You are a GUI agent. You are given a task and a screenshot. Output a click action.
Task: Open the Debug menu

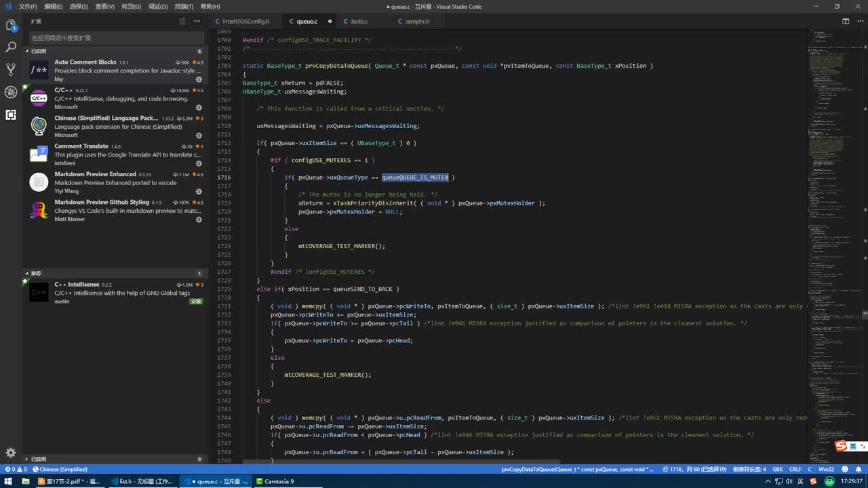coord(158,6)
